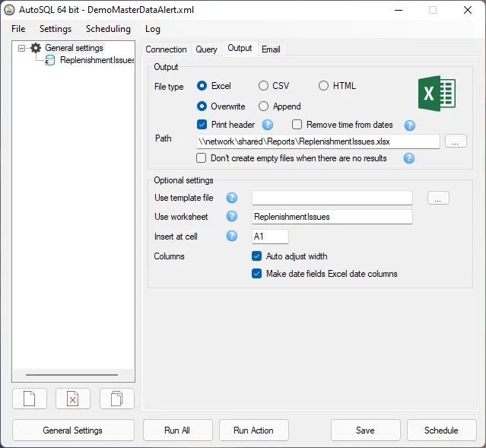The height and width of the screenshot is (448, 486).
Task: Collapse the General settings tree node
Action: click(21, 48)
